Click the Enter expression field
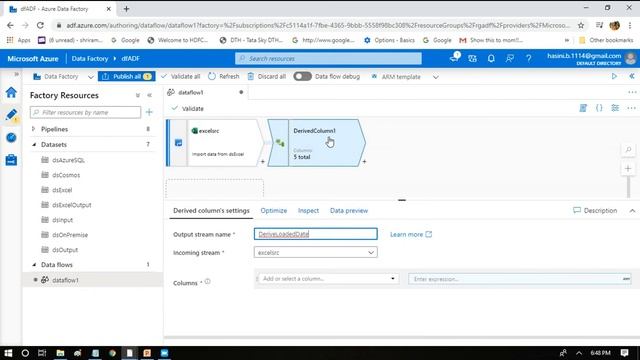 tap(520, 279)
